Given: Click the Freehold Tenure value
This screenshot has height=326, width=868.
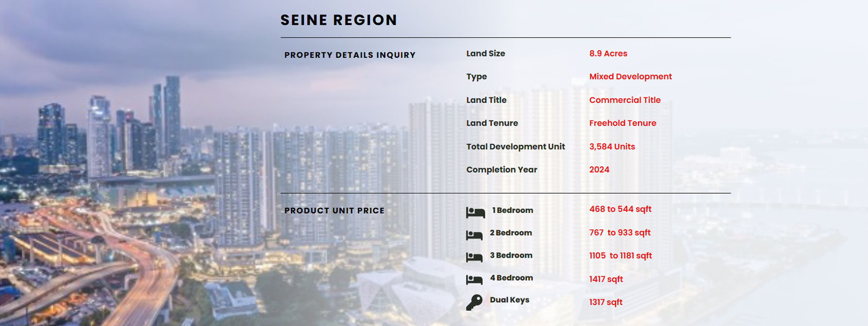Looking at the screenshot, I should [622, 123].
